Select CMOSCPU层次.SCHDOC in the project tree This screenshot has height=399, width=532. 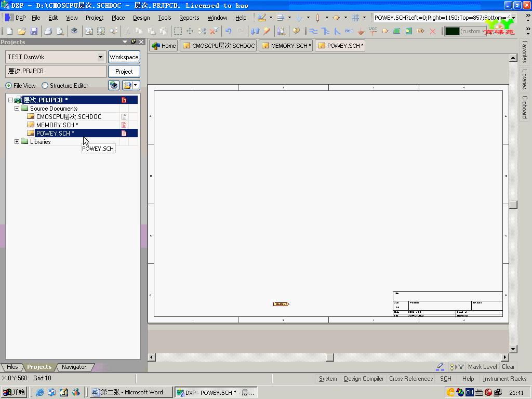tap(69, 117)
